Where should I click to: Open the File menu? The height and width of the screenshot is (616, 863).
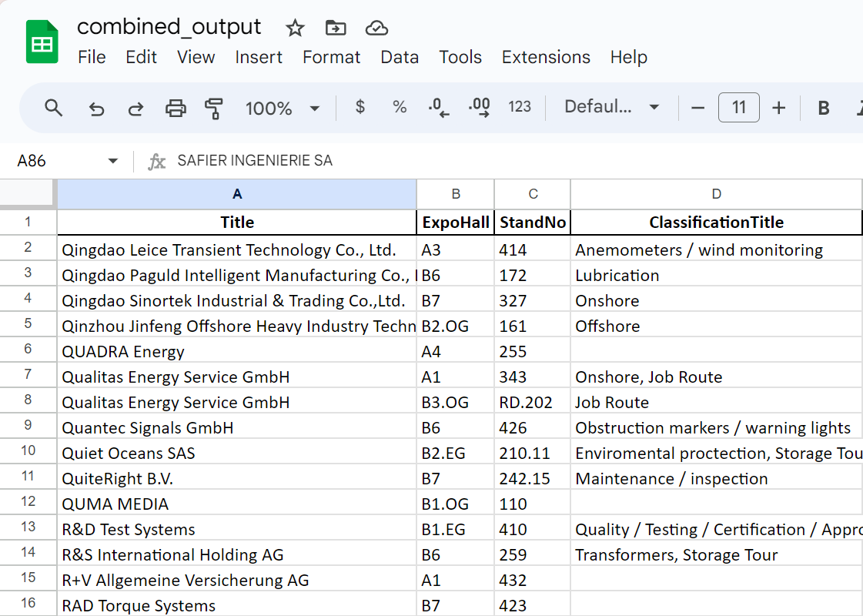pos(92,57)
